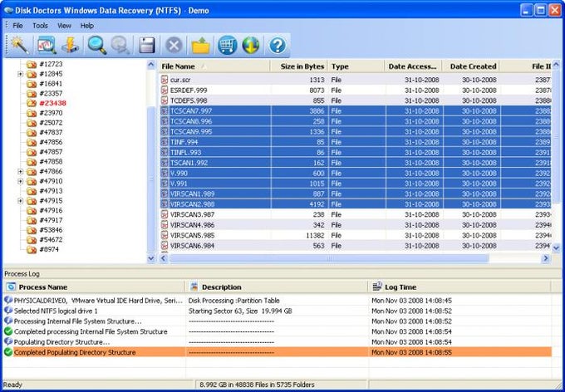The image size is (565, 392).
Task: Select the TINFL.993 file row
Action: 355,153
